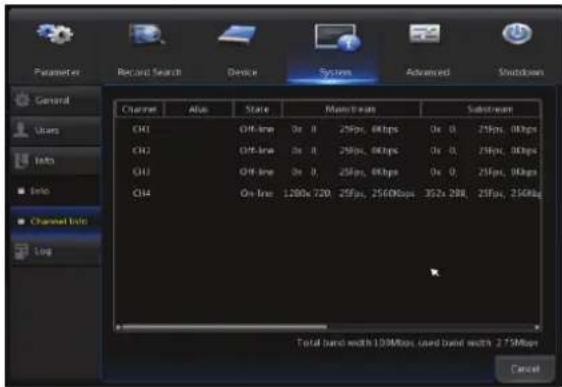The image size is (562, 387).
Task: Select the CH4 row label
Action: pyautogui.click(x=141, y=194)
